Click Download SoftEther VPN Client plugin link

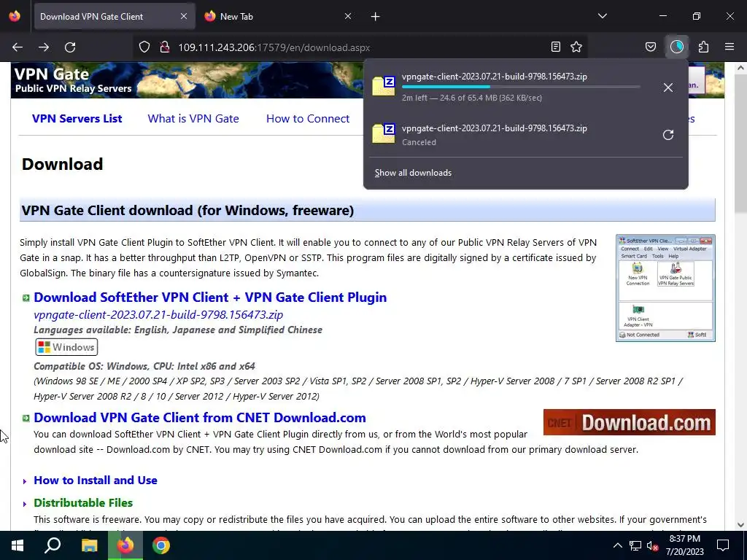[210, 297]
